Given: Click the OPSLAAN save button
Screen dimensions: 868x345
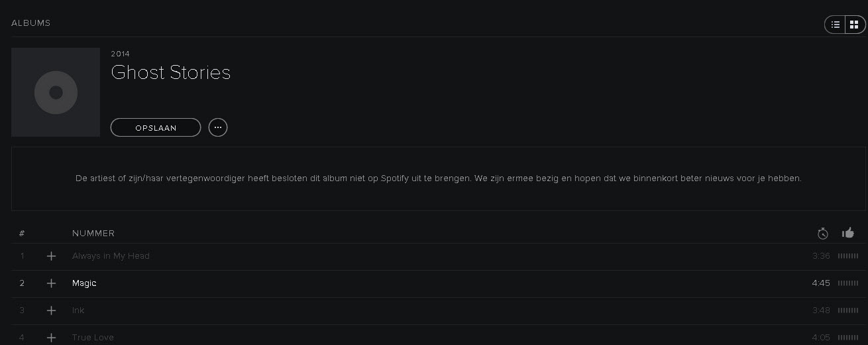Looking at the screenshot, I should pos(156,127).
